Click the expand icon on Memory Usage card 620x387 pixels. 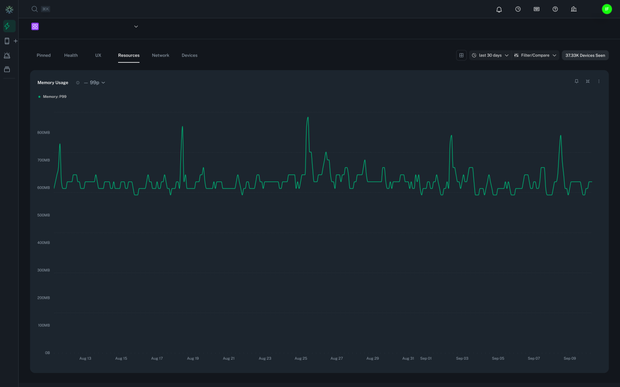(588, 81)
